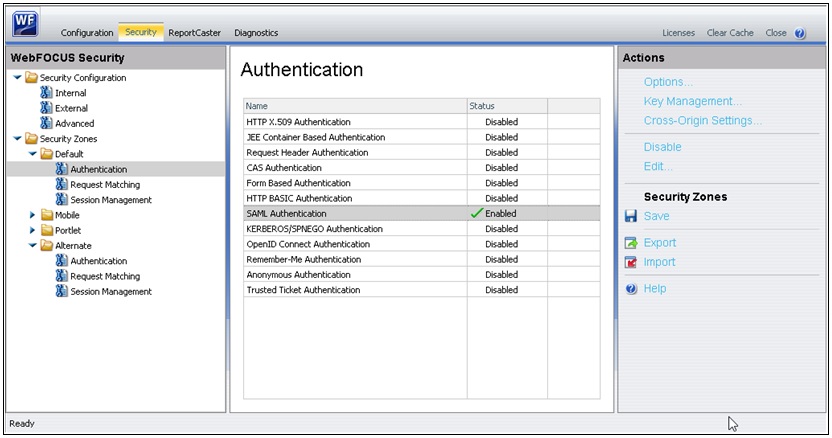Click Clear Cache in the top bar
Image resolution: width=832 pixels, height=438 pixels.
pyautogui.click(x=730, y=33)
